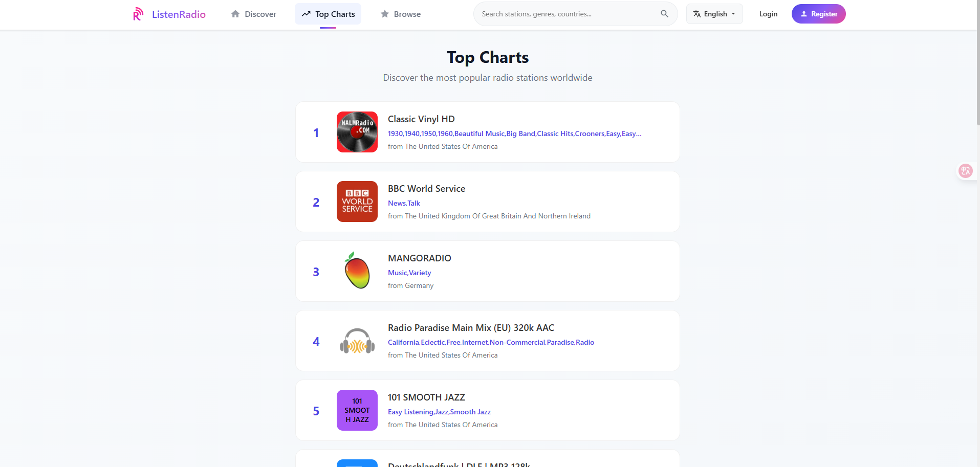The height and width of the screenshot is (467, 980).
Task: Click the magnifier search icon
Action: coord(664,14)
